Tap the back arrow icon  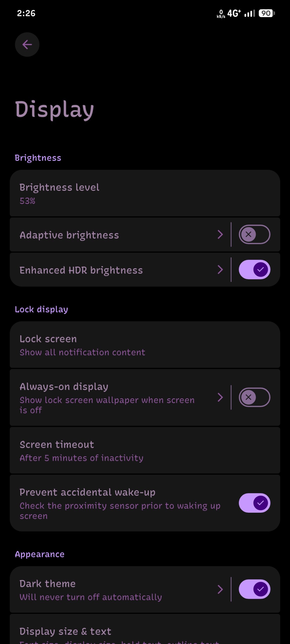27,45
